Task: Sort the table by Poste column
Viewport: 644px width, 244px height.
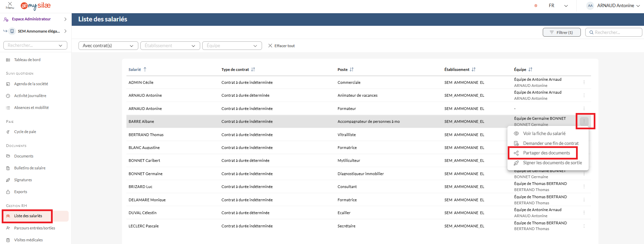Action: (351, 70)
